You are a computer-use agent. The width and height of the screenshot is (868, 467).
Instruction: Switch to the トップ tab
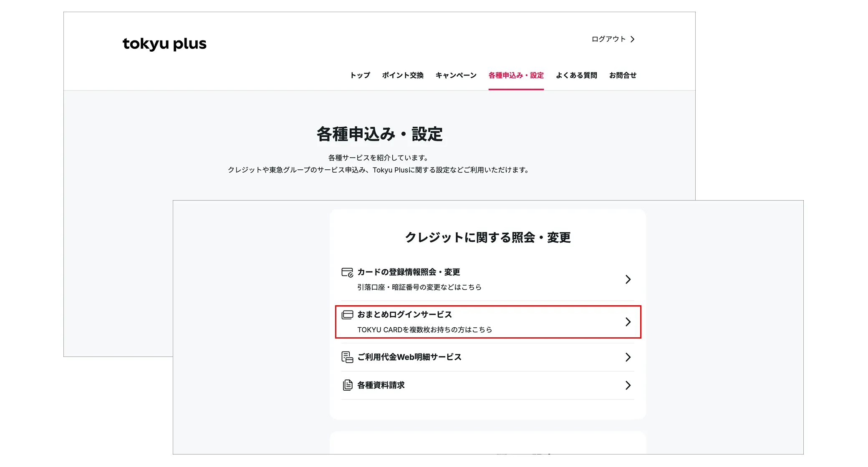coord(360,75)
